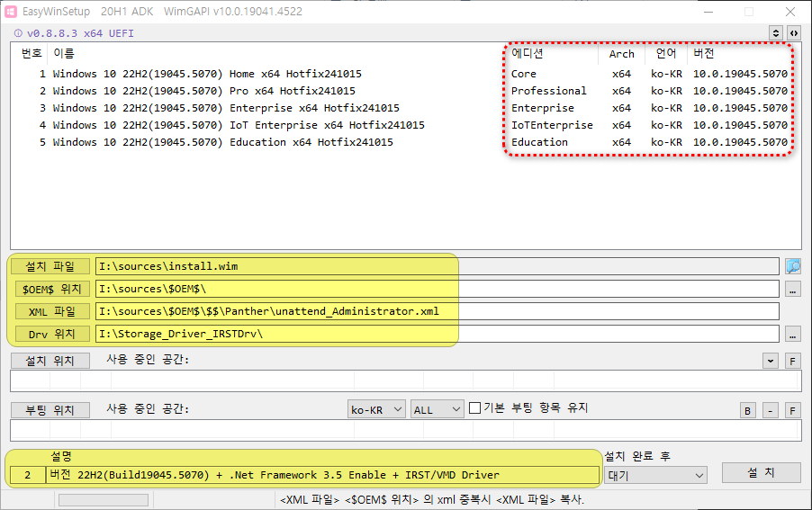The image size is (812, 510).
Task: Minimize the EasyWinSetup window
Action: tap(708, 12)
